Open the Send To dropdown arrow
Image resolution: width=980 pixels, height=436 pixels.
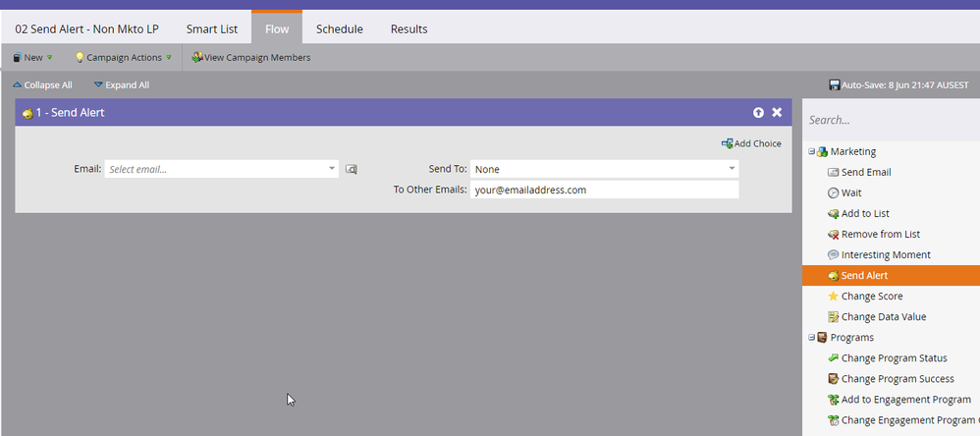coord(732,169)
